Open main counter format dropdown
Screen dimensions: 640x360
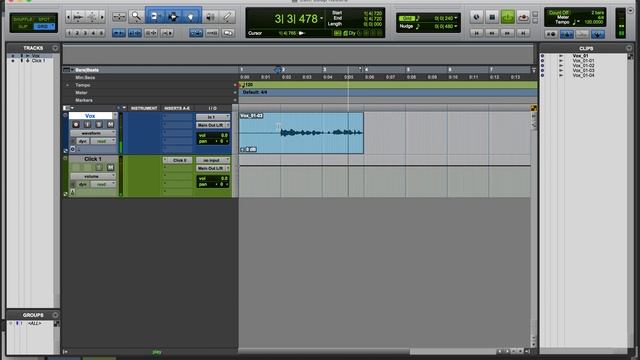(x=321, y=19)
